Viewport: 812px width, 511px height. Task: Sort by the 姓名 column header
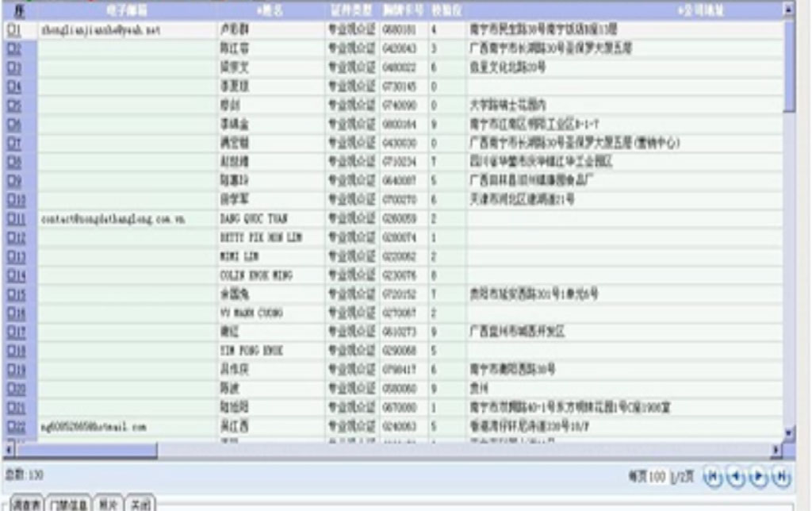point(270,10)
